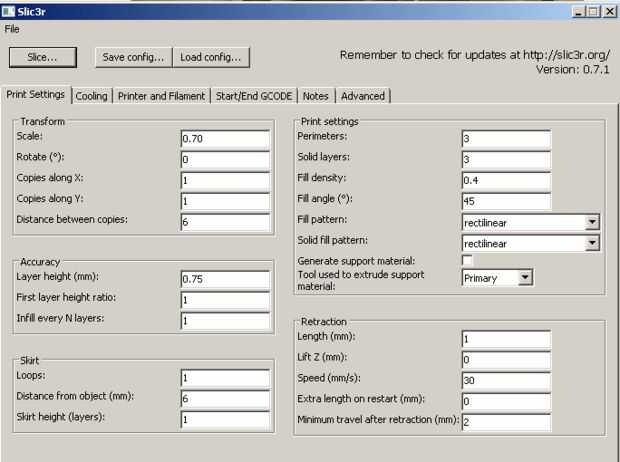Click Distance from object (mm) field
Screen dimensions: 620x462
point(225,399)
